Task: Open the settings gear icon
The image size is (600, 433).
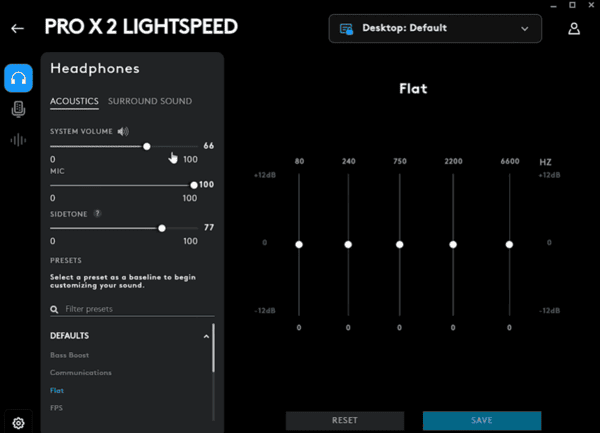Action: click(18, 422)
